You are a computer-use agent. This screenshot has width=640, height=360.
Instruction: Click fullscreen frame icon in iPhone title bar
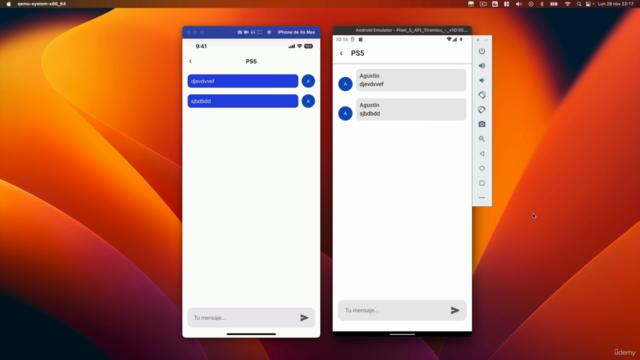(x=260, y=32)
